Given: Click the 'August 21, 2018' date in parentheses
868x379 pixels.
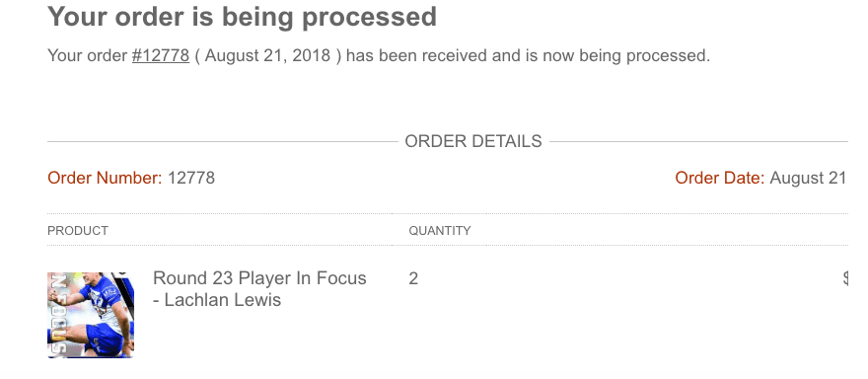Looking at the screenshot, I should (x=268, y=56).
